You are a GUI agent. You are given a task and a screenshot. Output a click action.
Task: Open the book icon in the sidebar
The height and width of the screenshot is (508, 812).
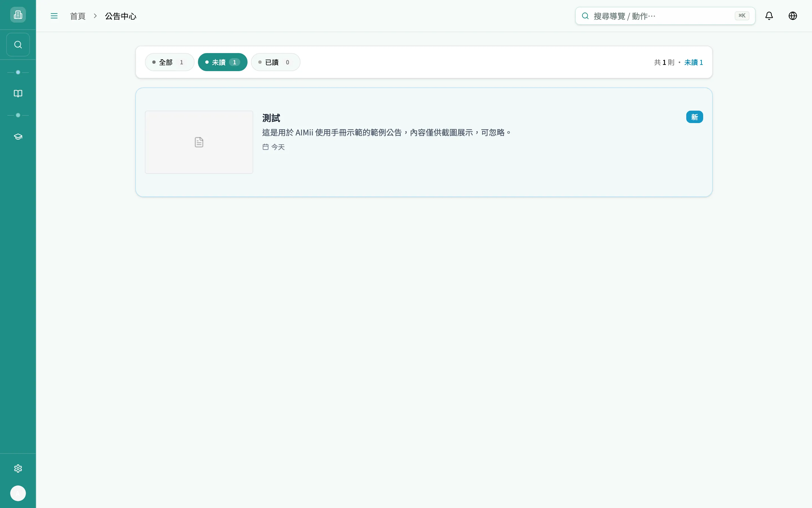click(x=18, y=93)
